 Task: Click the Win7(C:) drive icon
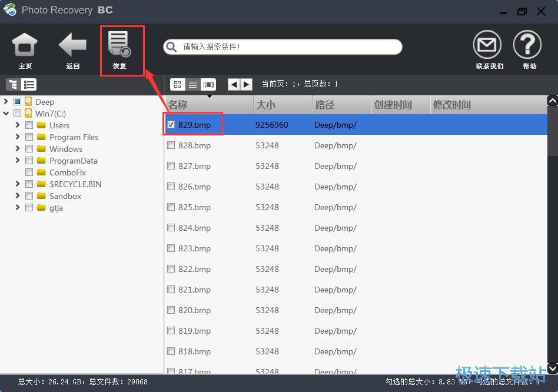point(28,114)
